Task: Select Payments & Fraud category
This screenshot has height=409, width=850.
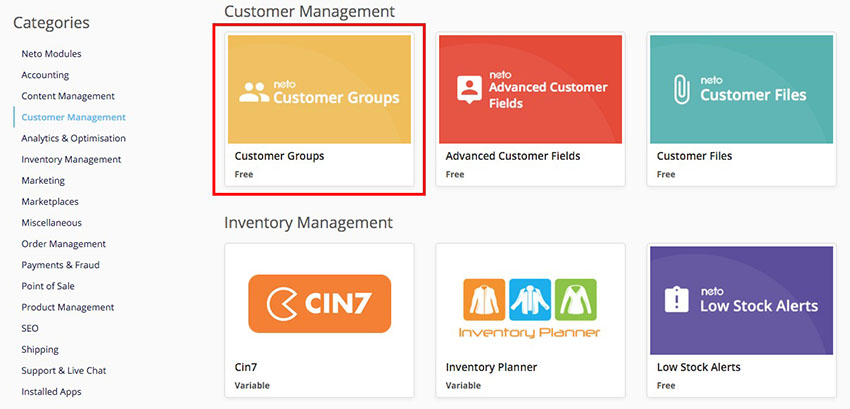Action: [x=61, y=265]
